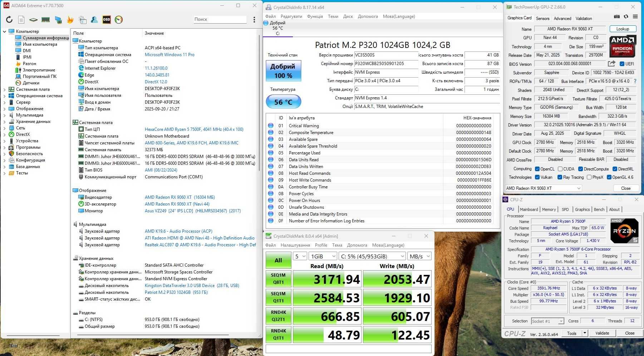Take GPU-Z screenshot with camera icon
This screenshot has height=356, width=644.
click(x=617, y=17)
